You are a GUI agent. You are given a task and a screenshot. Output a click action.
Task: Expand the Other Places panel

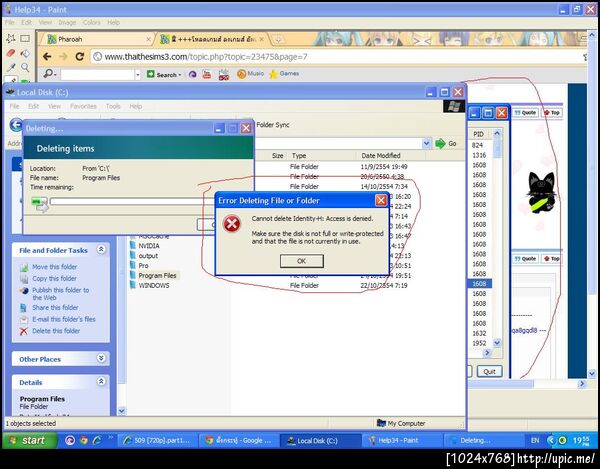click(101, 358)
